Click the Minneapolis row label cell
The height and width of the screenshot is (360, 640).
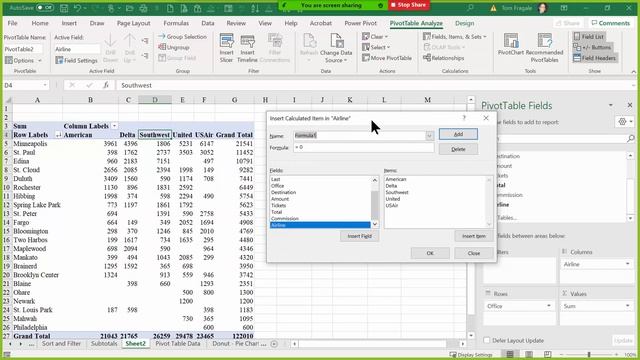pos(37,144)
